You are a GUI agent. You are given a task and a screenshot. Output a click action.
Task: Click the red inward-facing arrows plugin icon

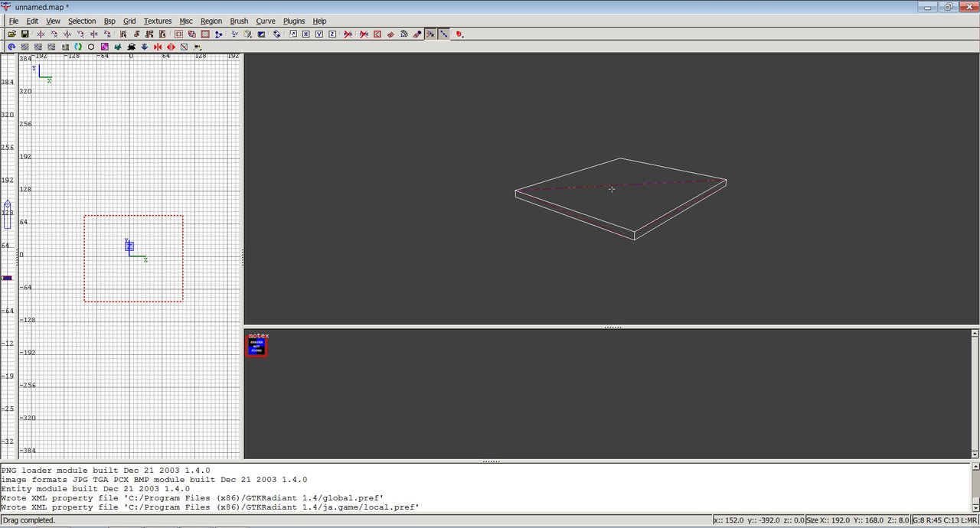point(158,47)
